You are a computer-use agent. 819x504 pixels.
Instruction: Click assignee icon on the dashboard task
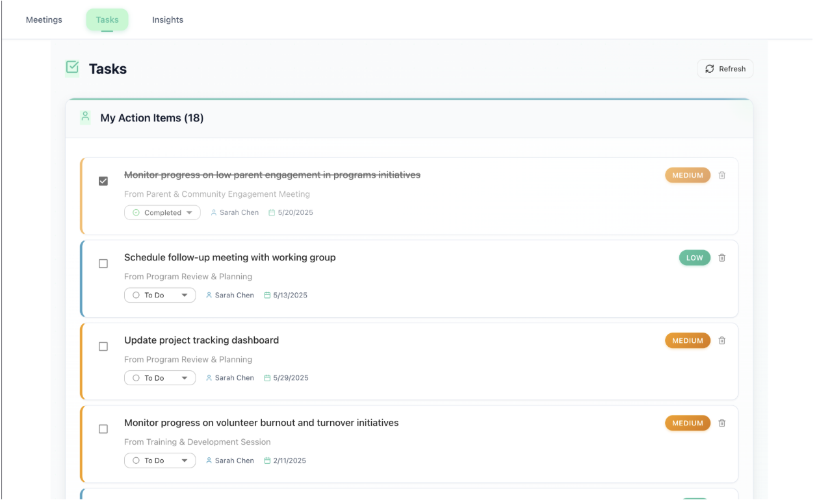tap(209, 377)
